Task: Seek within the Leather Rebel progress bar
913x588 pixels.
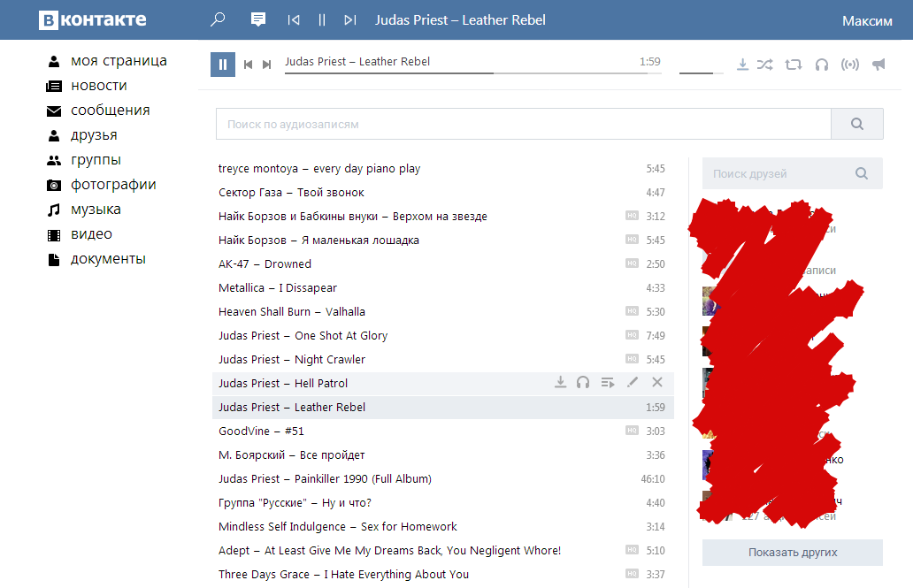Action: 472,73
